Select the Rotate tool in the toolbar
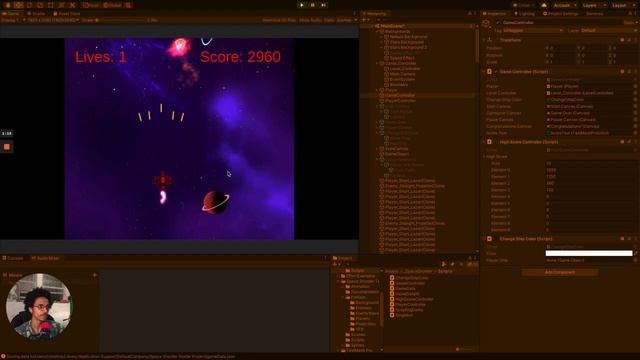This screenshot has width=640, height=360. coord(29,5)
